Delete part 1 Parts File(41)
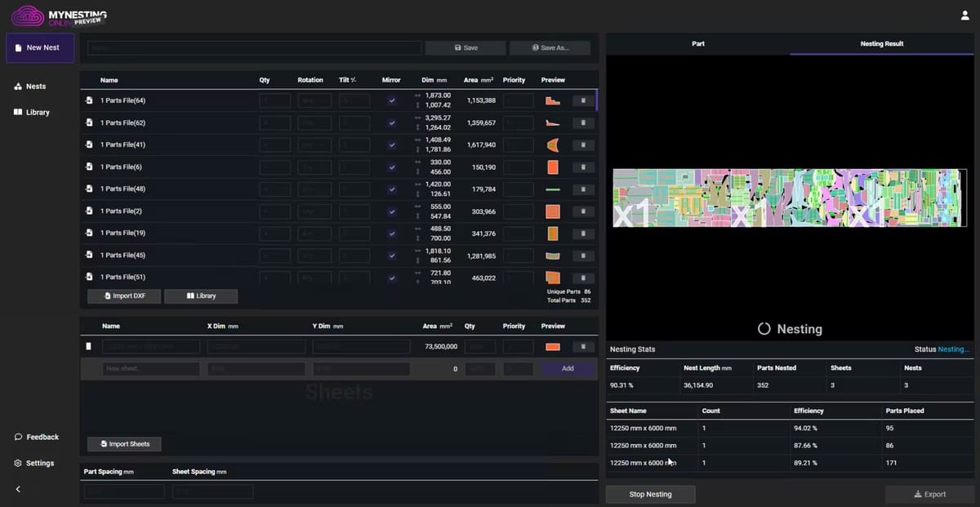980x507 pixels. pyautogui.click(x=583, y=145)
